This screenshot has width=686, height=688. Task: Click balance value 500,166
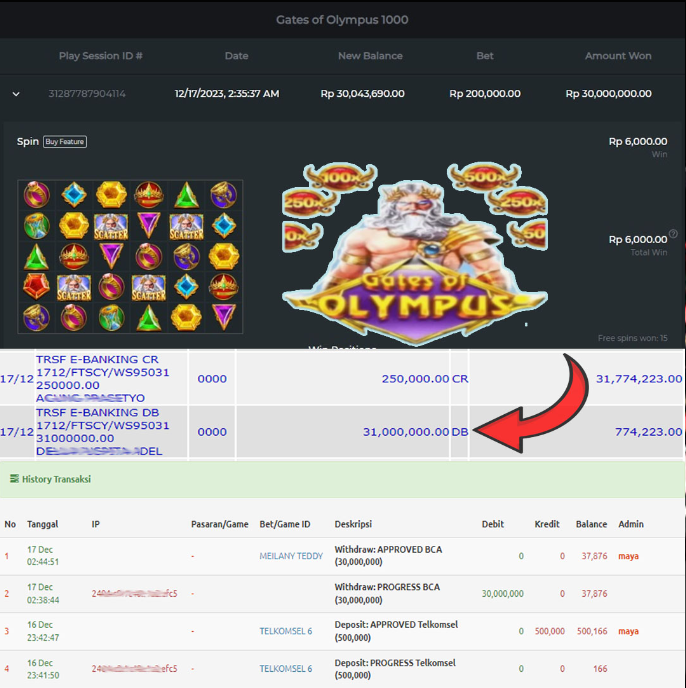coord(592,631)
